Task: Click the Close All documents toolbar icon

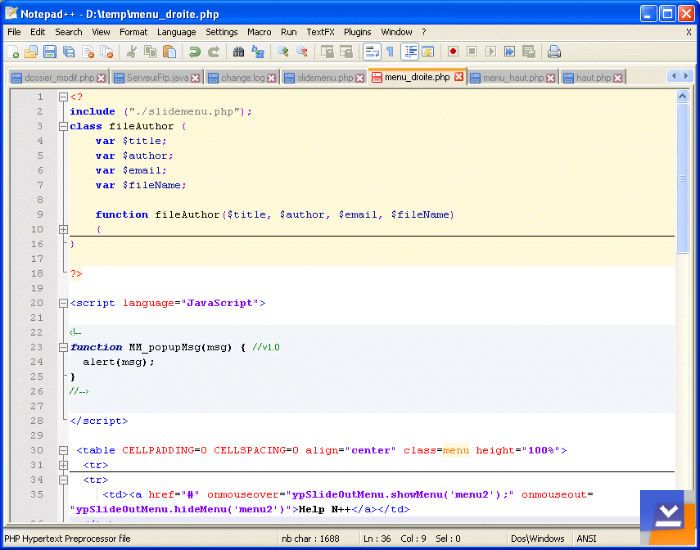Action: tap(107, 52)
